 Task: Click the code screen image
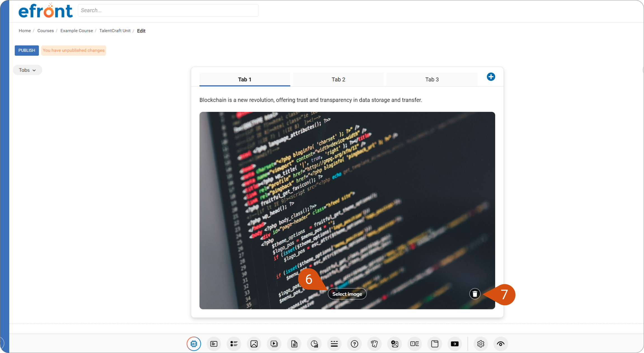[347, 210]
